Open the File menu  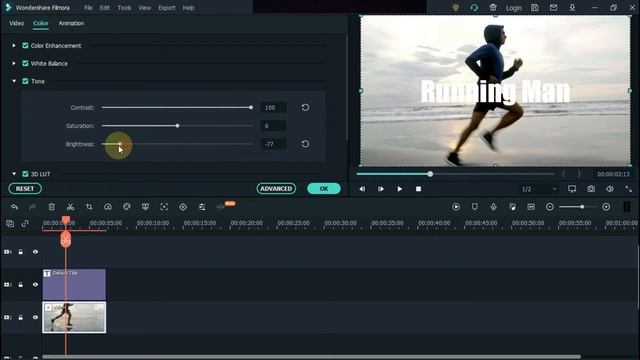coord(88,8)
